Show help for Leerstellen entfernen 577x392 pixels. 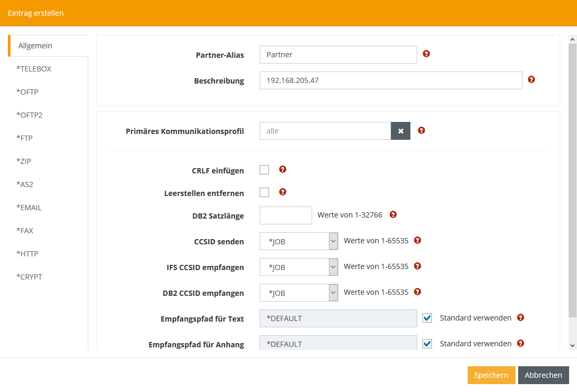point(283,192)
